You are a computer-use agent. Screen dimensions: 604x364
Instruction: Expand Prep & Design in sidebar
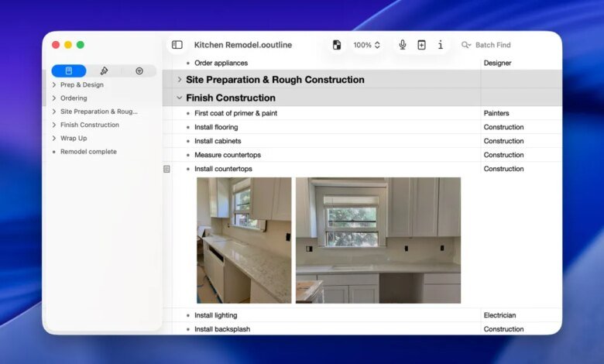54,85
